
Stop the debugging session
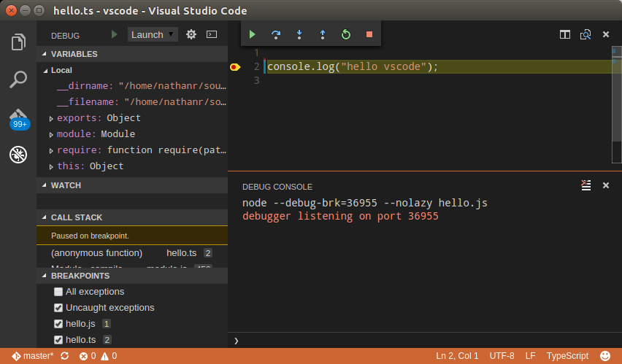coord(369,34)
